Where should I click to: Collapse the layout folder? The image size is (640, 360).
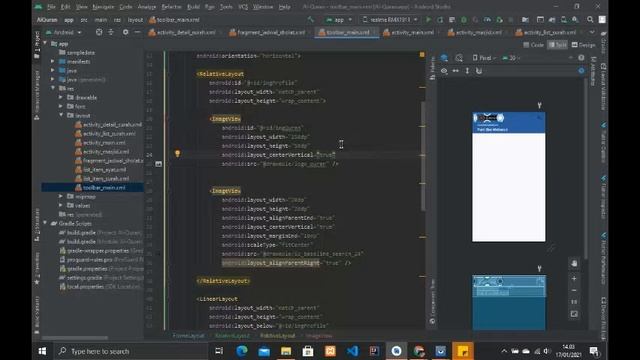click(61, 115)
